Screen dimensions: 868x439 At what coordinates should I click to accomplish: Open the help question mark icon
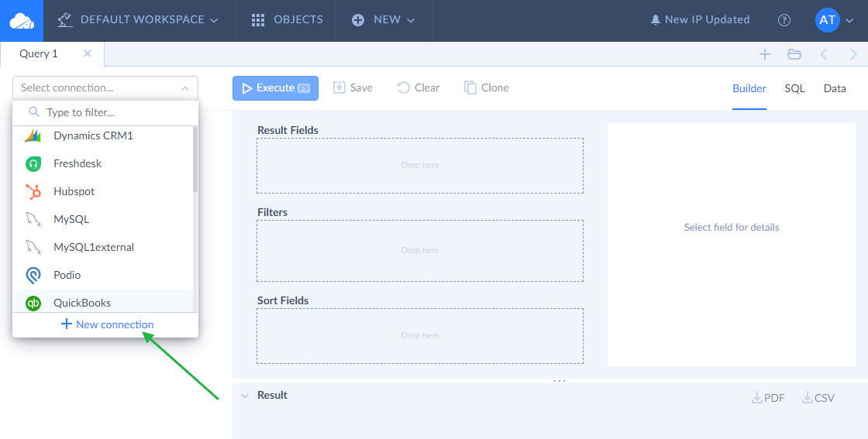point(784,20)
